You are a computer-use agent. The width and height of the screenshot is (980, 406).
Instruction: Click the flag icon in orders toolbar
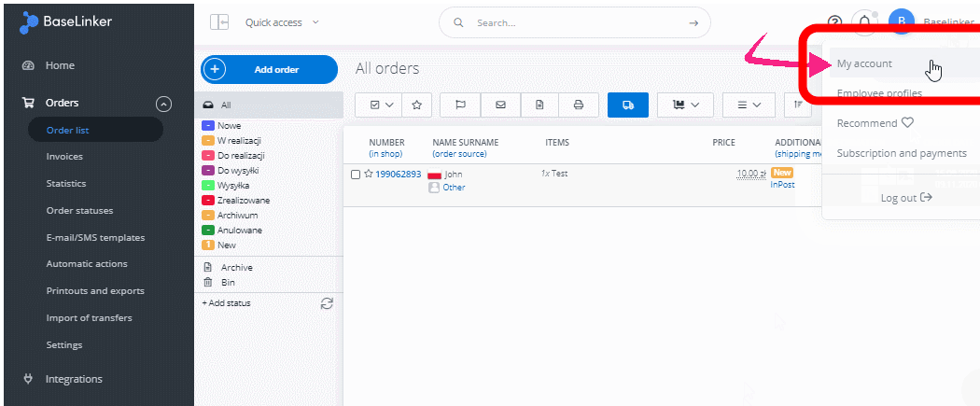pyautogui.click(x=460, y=105)
